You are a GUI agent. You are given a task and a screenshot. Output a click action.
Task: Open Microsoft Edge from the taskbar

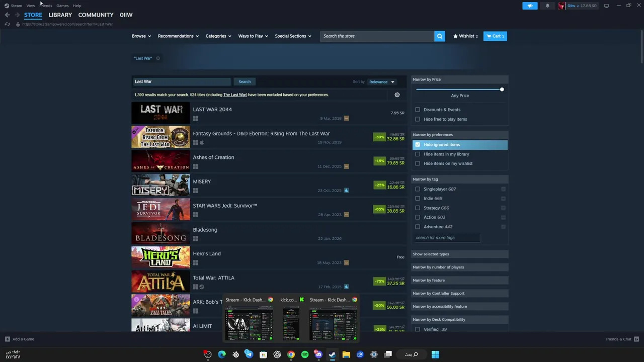(x=222, y=354)
